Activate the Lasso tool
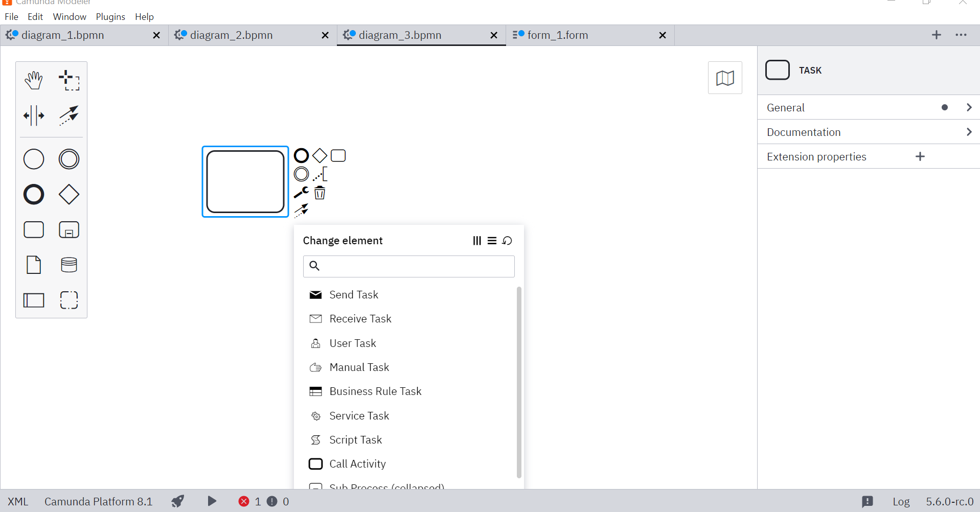This screenshot has width=980, height=512. [69, 80]
